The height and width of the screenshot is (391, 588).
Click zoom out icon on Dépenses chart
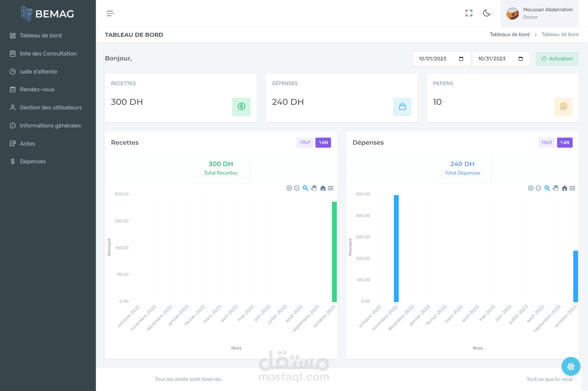point(538,188)
